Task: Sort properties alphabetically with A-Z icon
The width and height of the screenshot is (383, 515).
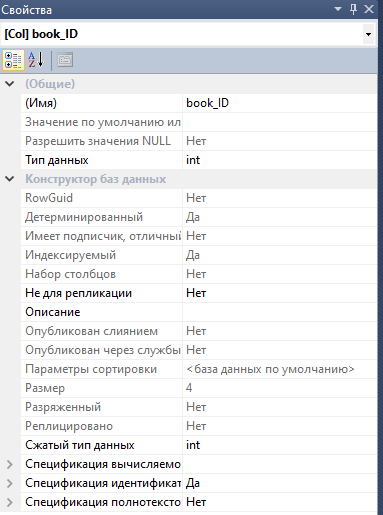Action: click(36, 60)
